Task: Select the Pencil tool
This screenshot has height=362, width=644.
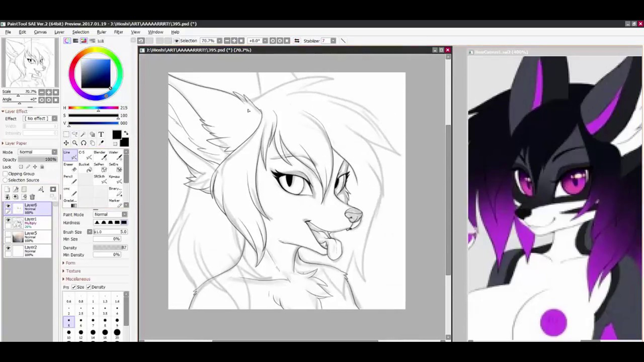Action: coord(70,179)
